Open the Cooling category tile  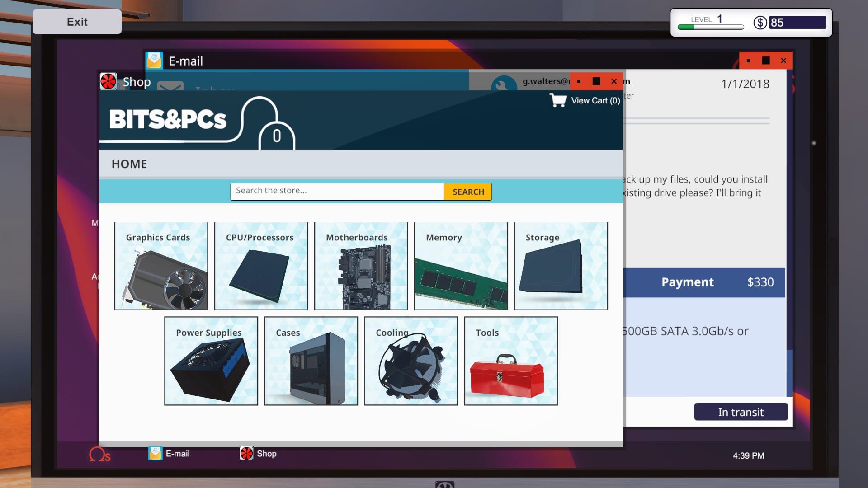point(411,361)
